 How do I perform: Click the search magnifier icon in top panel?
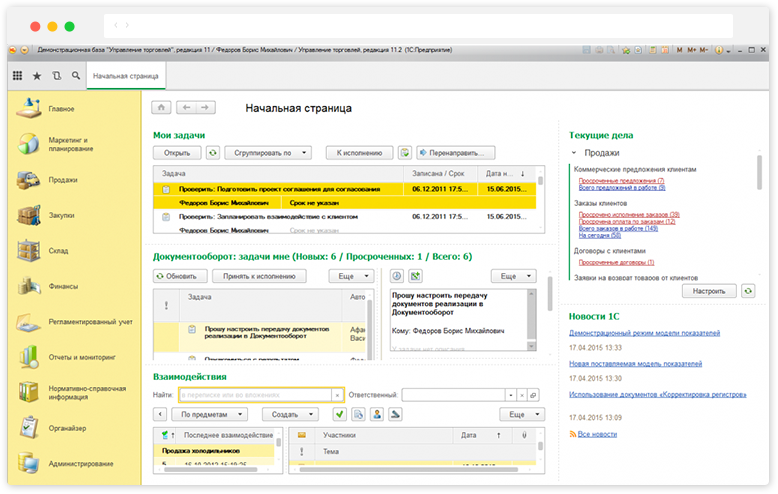pyautogui.click(x=76, y=75)
